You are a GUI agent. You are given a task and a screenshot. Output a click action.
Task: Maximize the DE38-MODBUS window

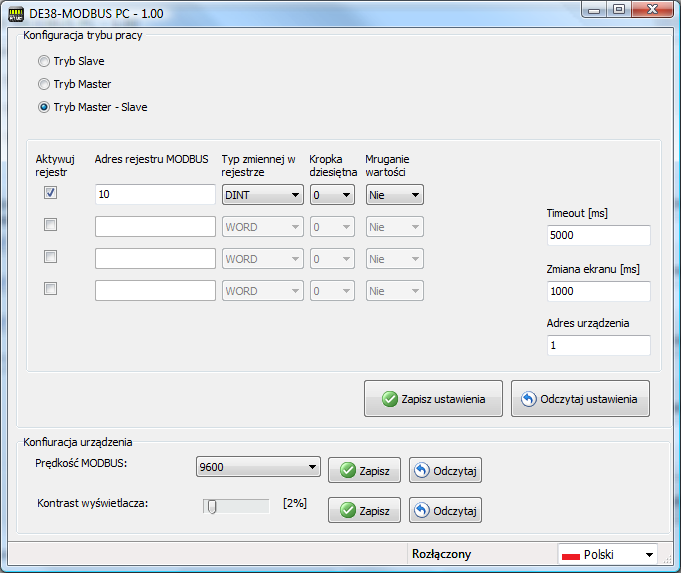coord(619,10)
